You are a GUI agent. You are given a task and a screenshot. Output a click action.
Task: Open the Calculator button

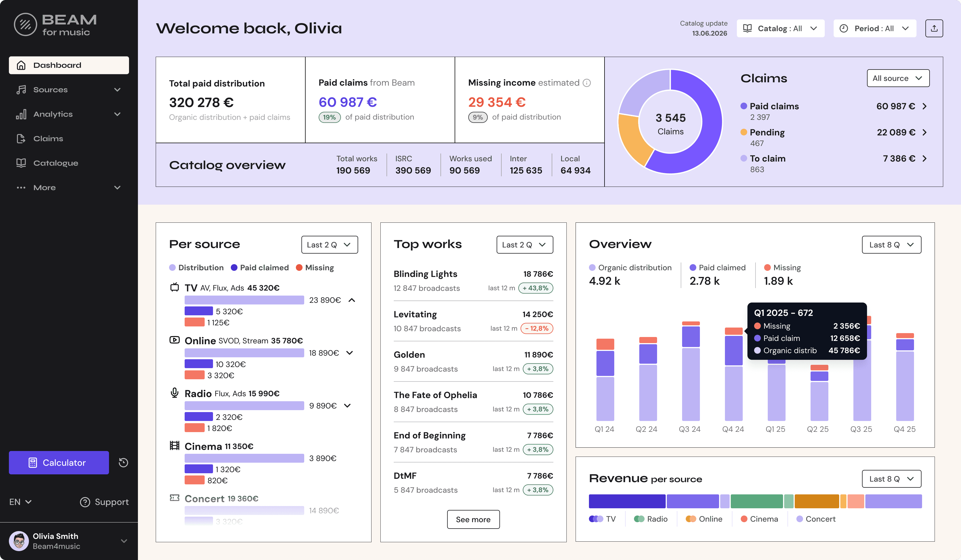click(59, 462)
